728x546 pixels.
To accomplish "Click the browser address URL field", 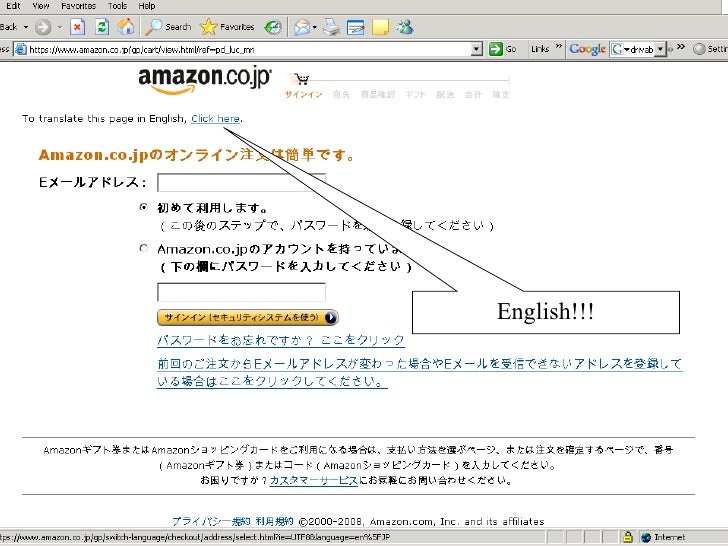I will point(248,49).
